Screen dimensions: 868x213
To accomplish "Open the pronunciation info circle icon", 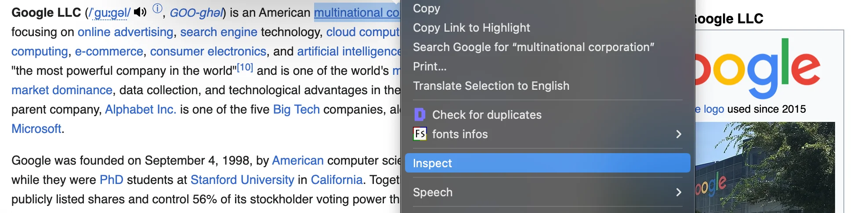I will pyautogui.click(x=157, y=8).
